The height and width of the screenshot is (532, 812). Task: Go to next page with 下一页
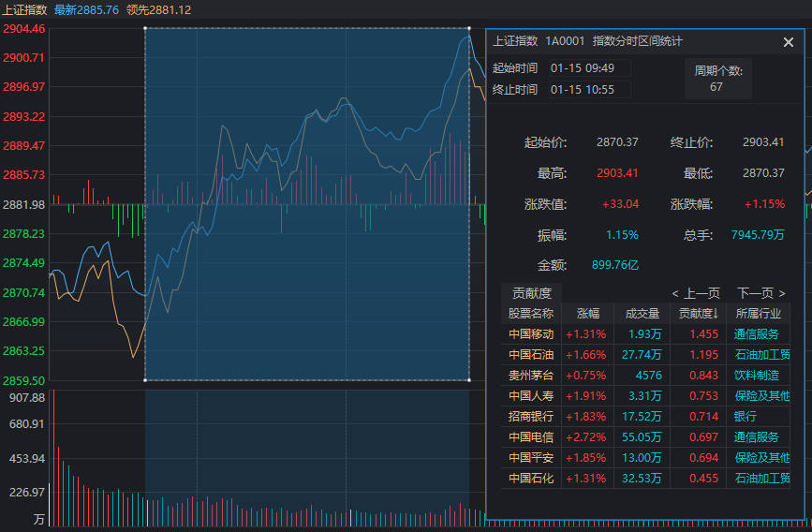click(760, 293)
